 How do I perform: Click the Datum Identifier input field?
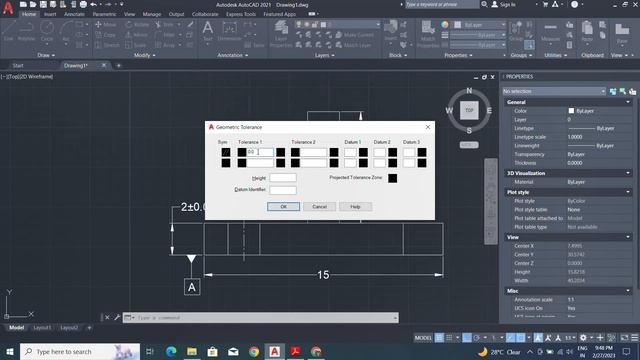(282, 190)
